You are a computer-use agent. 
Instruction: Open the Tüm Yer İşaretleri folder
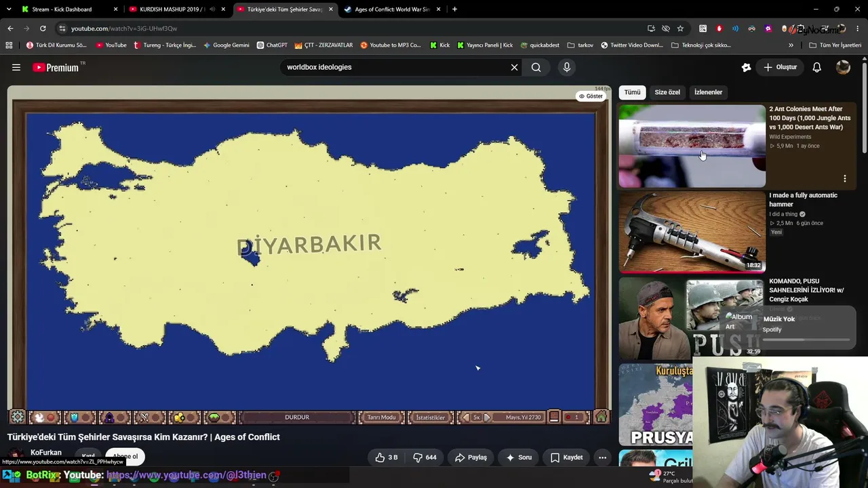(835, 45)
